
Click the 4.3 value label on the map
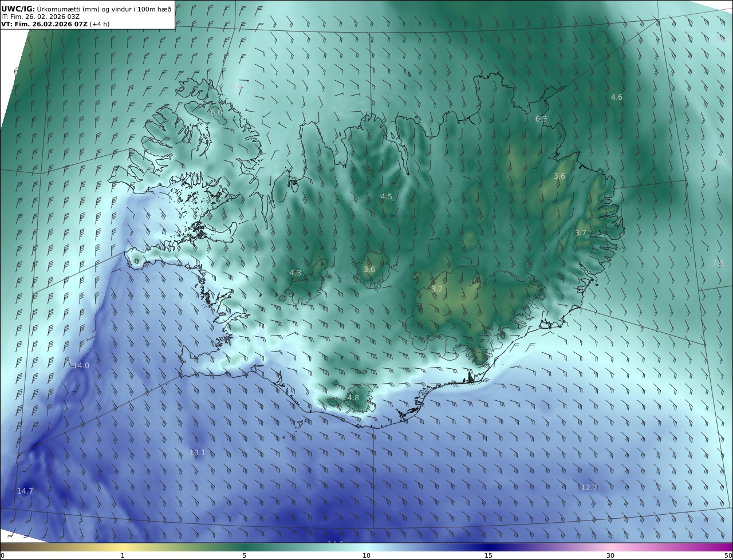point(295,273)
